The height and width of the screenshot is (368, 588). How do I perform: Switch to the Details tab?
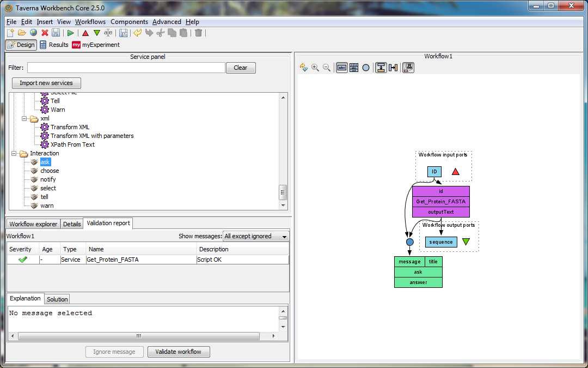(72, 224)
